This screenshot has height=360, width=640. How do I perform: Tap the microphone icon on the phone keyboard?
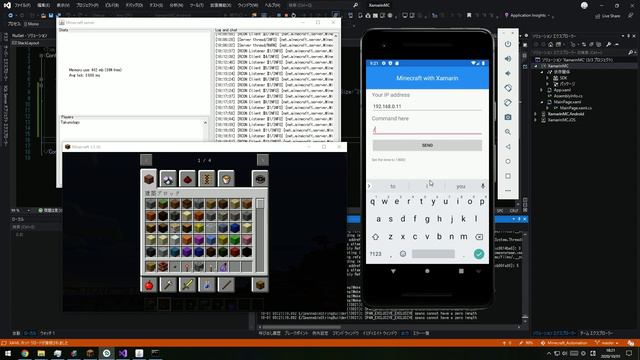pos(482,186)
